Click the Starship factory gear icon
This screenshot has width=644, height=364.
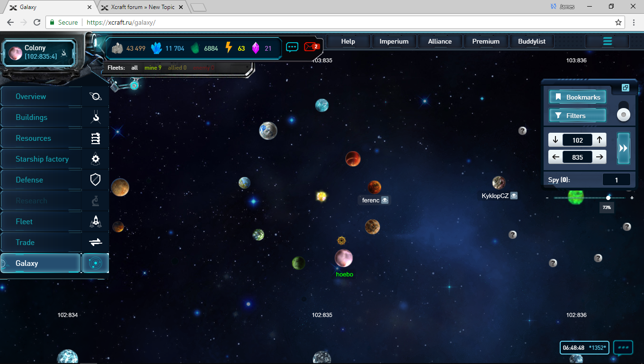(96, 159)
